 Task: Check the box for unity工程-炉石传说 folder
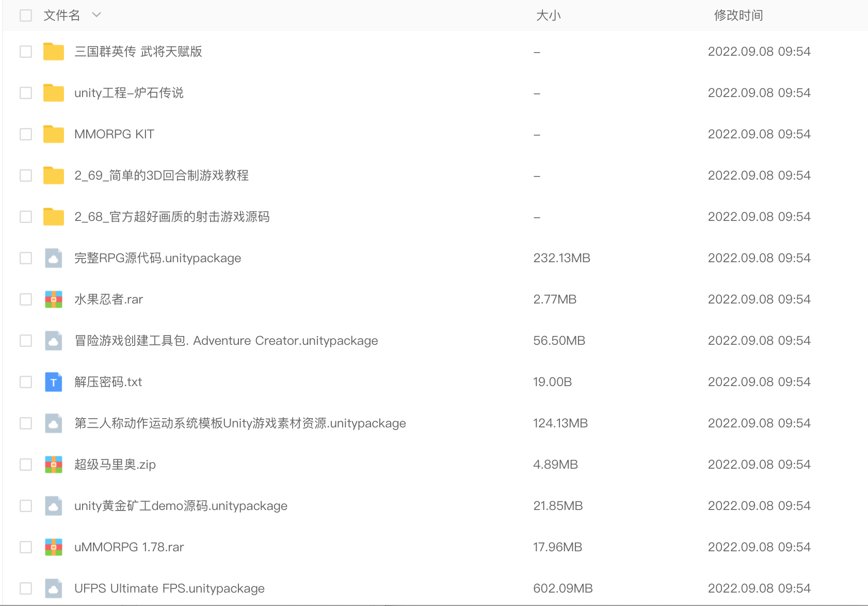(25, 93)
